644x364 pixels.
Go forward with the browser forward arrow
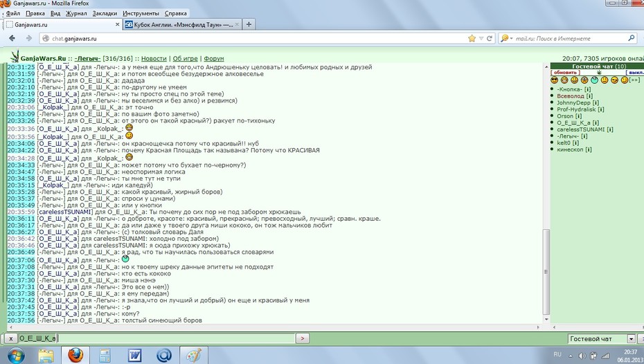coord(29,38)
